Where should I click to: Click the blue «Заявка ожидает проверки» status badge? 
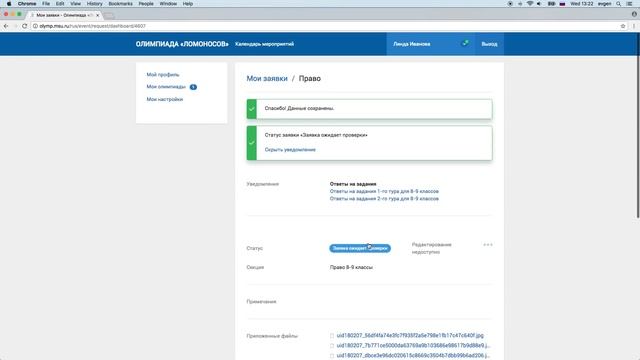click(x=360, y=248)
